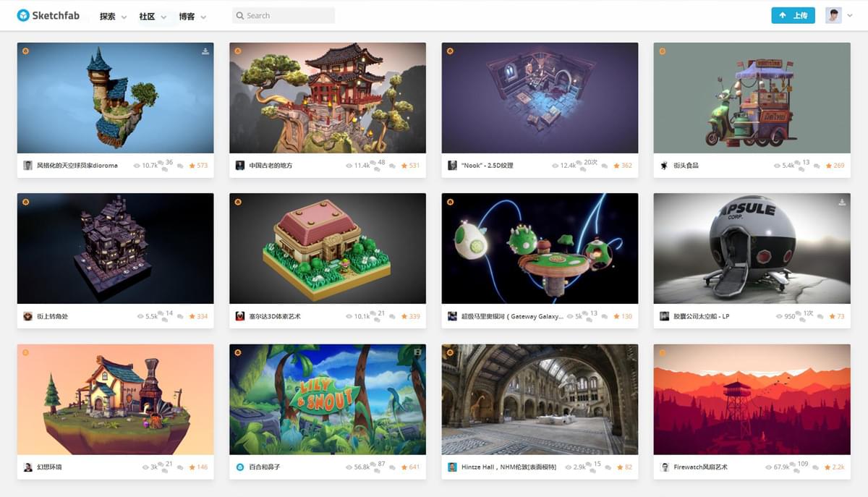Image resolution: width=868 pixels, height=497 pixels.
Task: Expand the 探索 dropdown menu
Action: [113, 16]
